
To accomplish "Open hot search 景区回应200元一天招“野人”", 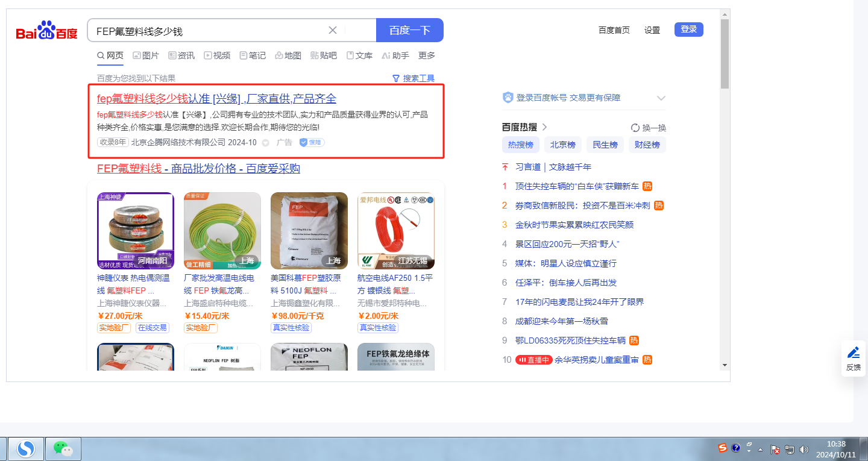I will (x=568, y=244).
